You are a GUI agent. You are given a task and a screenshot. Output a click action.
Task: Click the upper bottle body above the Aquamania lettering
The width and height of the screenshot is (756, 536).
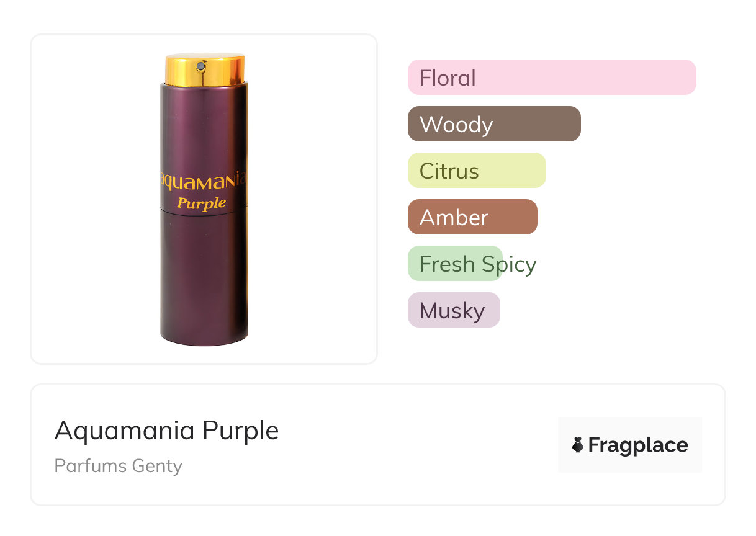204,124
